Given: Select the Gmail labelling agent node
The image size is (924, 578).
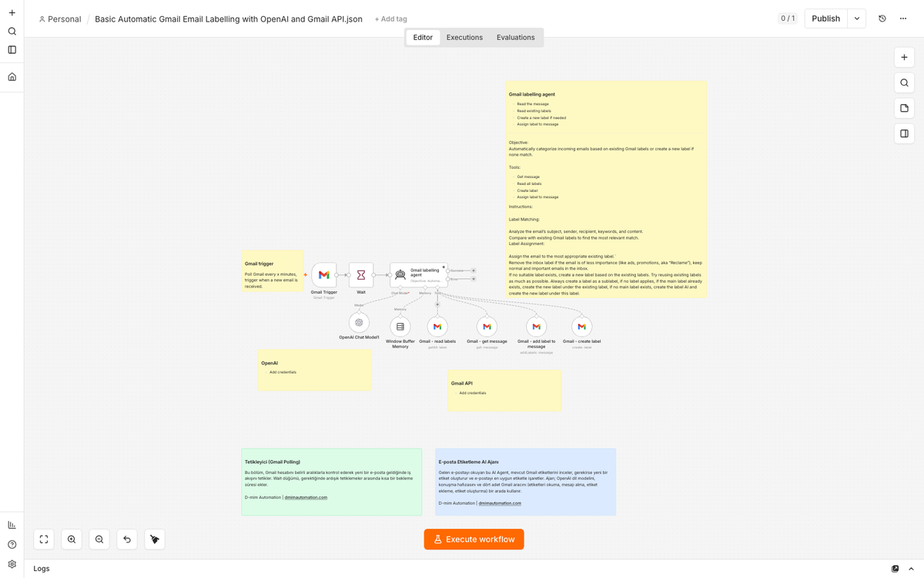Looking at the screenshot, I should coord(419,275).
